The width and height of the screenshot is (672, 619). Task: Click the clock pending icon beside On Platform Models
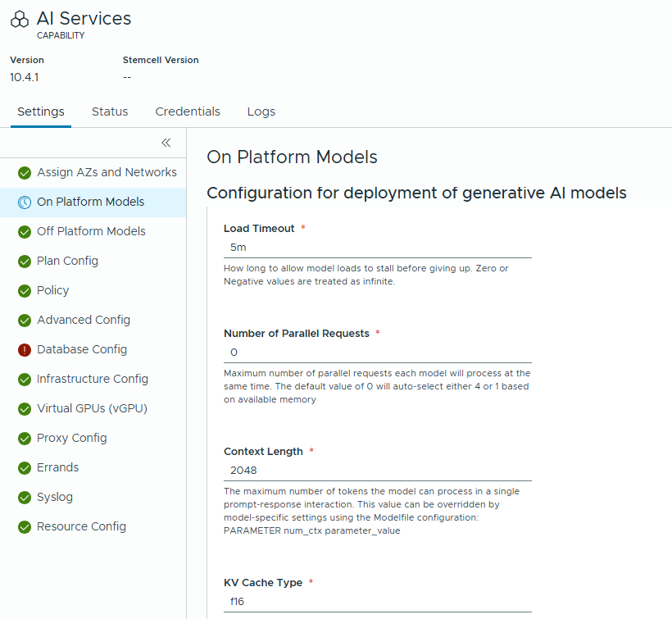click(25, 203)
